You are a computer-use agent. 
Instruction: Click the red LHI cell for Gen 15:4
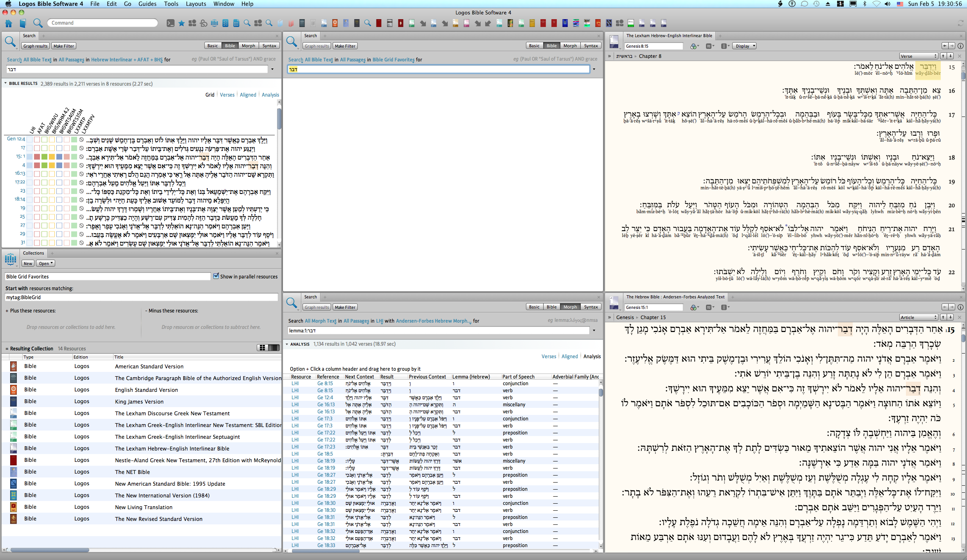click(37, 165)
